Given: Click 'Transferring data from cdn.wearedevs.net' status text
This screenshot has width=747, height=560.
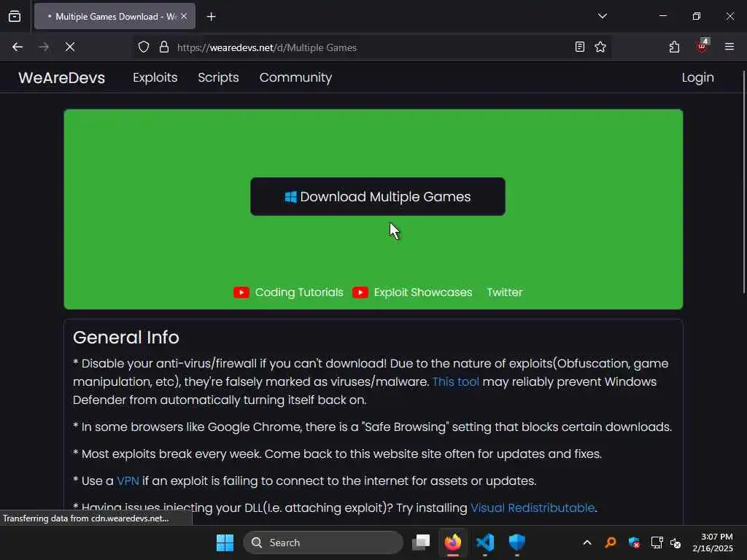Looking at the screenshot, I should point(86,518).
